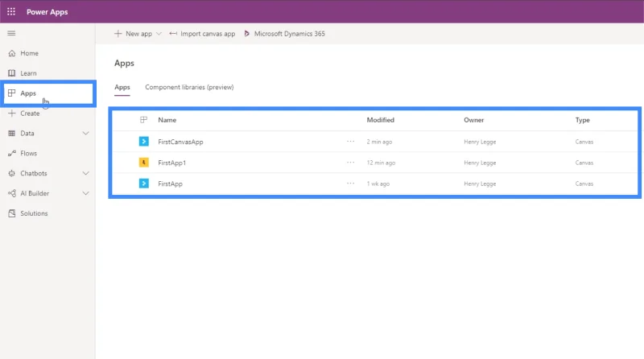Viewport: 644px width, 359px height.
Task: Sort by the Owner column header
Action: [x=474, y=120]
